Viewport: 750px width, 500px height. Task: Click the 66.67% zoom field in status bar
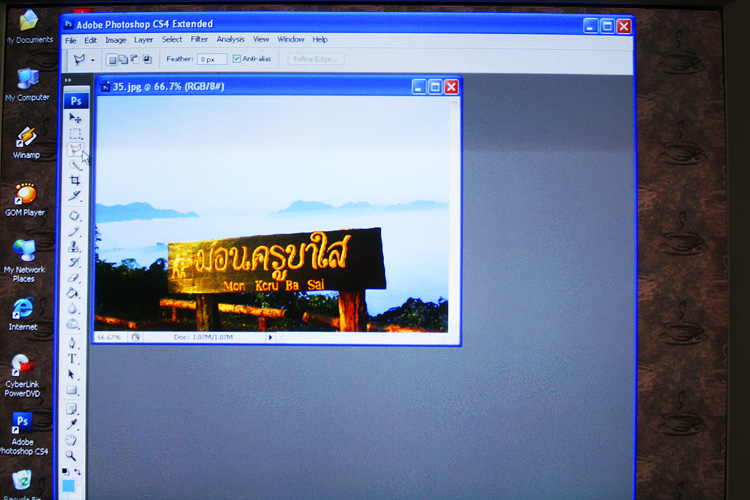click(110, 337)
